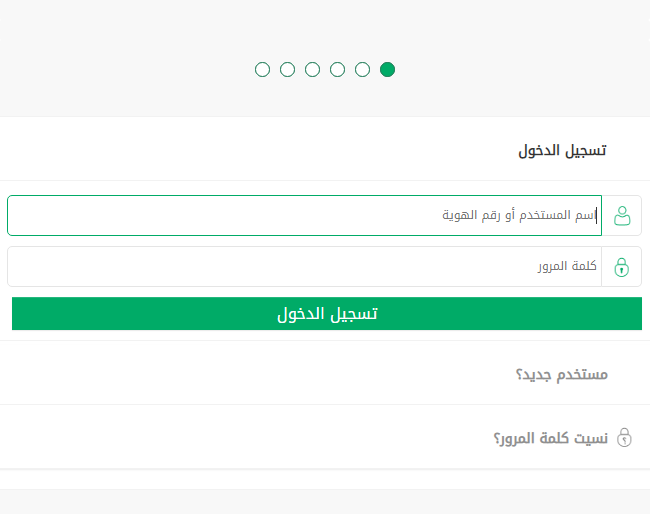Select the empty carousel dot adjacent to the filled one
Viewport: 650px width, 514px height.
(362, 70)
